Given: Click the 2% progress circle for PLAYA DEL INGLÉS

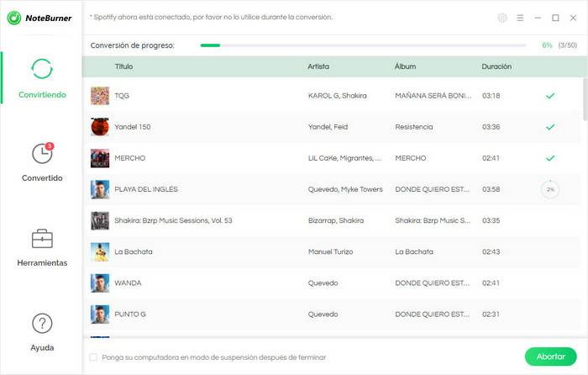Looking at the screenshot, I should point(550,189).
